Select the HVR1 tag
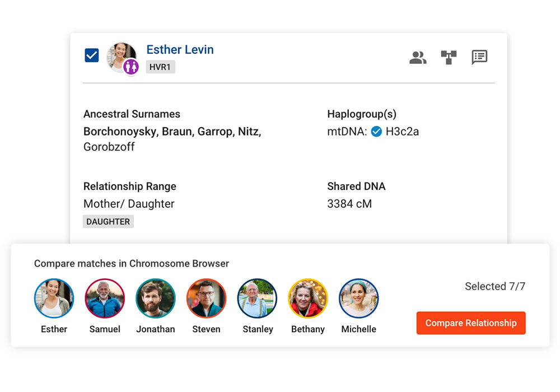 pyautogui.click(x=160, y=67)
